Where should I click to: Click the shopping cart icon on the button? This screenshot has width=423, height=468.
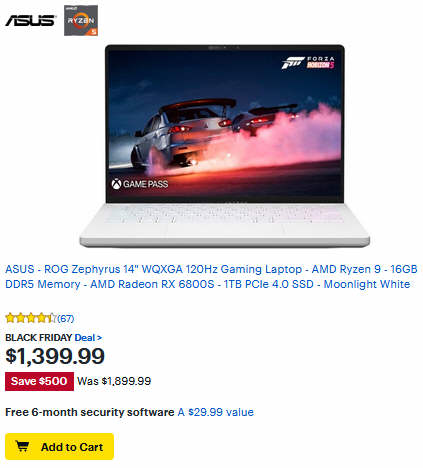coord(23,446)
